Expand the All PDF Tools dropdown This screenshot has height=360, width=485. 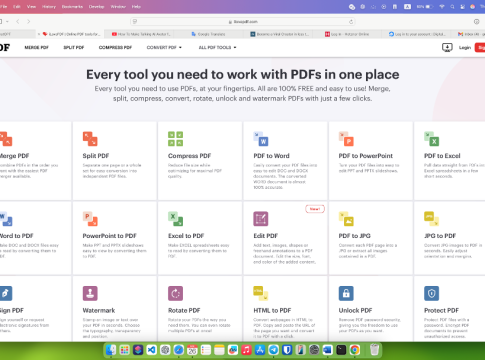pos(217,48)
